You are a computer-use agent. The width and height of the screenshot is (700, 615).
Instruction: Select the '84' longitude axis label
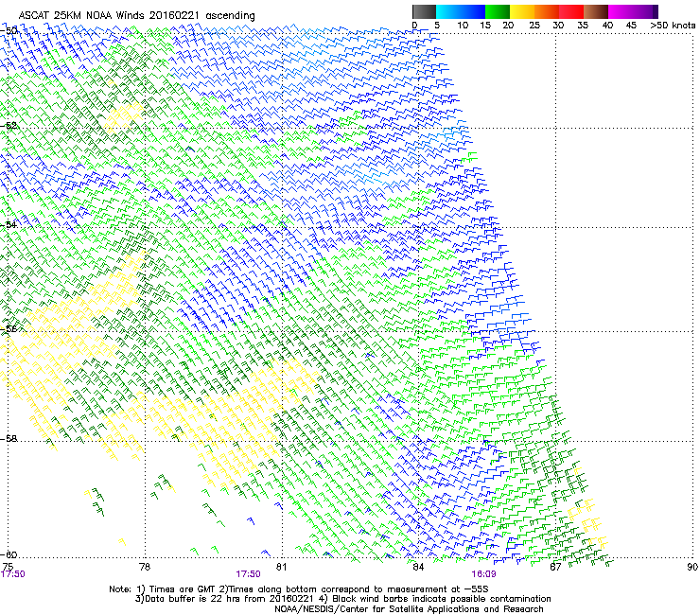418,567
